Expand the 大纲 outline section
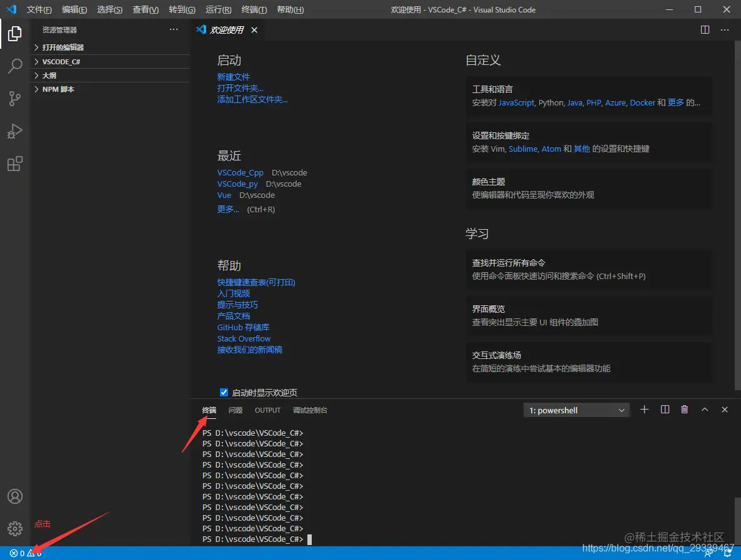Viewport: 741px width, 560px height. point(110,76)
